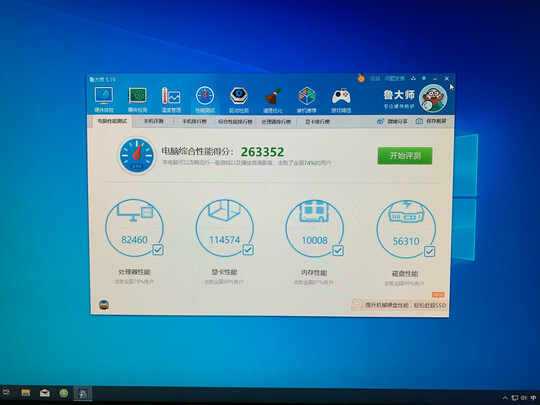
Task: Switch to 显卡排行榜 tab
Action: click(x=317, y=122)
